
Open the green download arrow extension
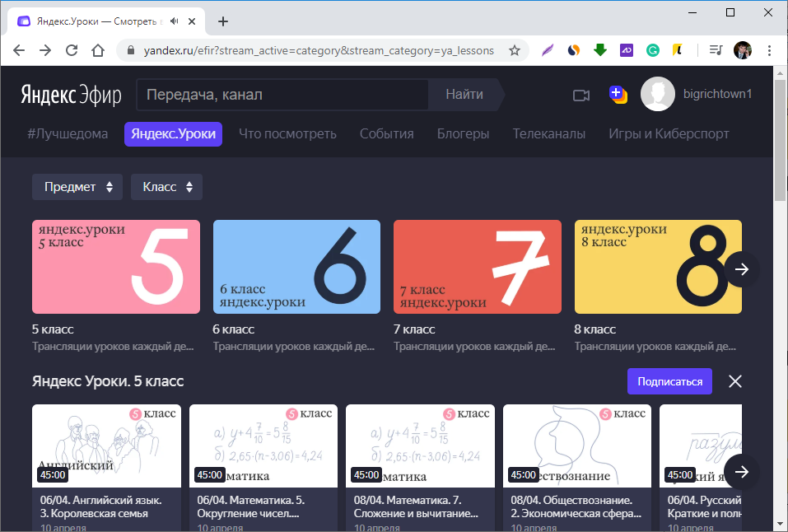[600, 49]
